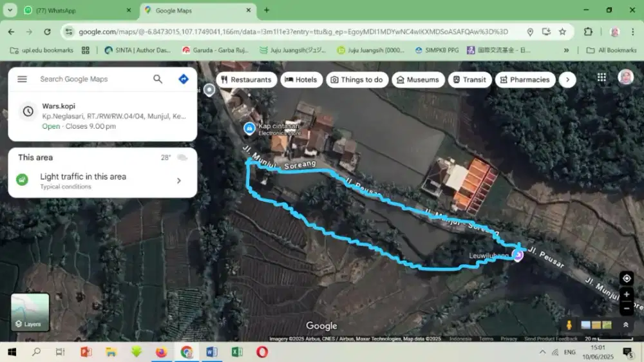The height and width of the screenshot is (362, 644).
Task: Open the Google Maps hamburger menu
Action: click(23, 79)
